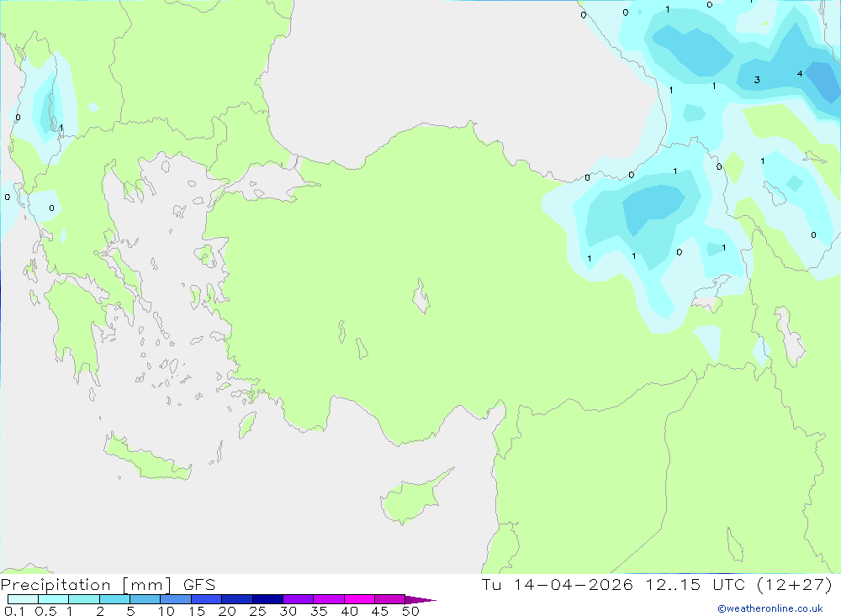Click the '40' legend scale label
This screenshot has height=616, width=841.
click(x=349, y=611)
